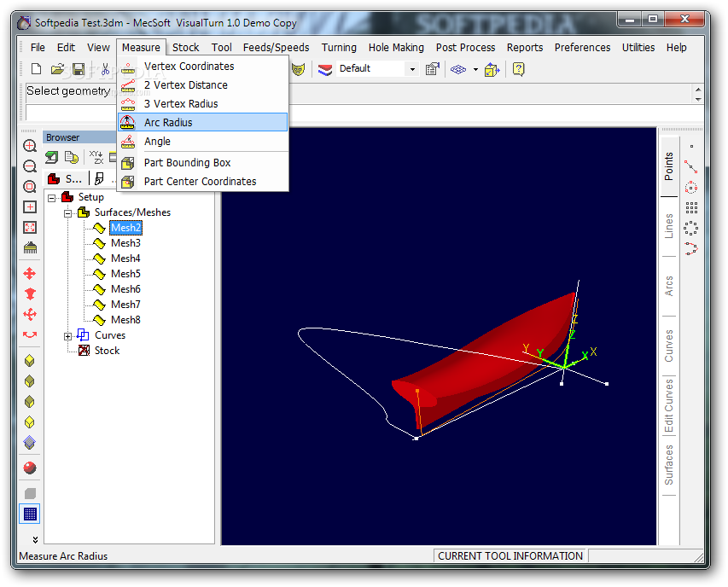Open the Feeds/Speeds menu
728x587 pixels.
(276, 47)
